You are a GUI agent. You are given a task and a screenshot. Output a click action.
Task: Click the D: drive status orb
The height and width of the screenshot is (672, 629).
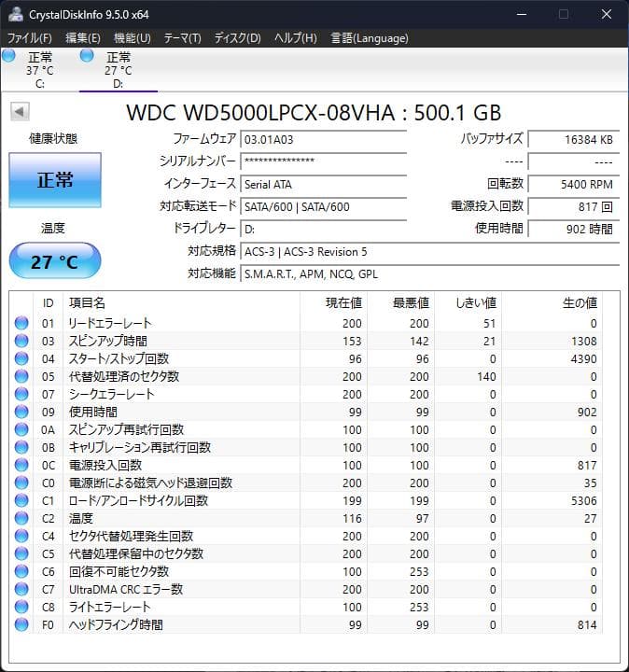click(x=87, y=56)
